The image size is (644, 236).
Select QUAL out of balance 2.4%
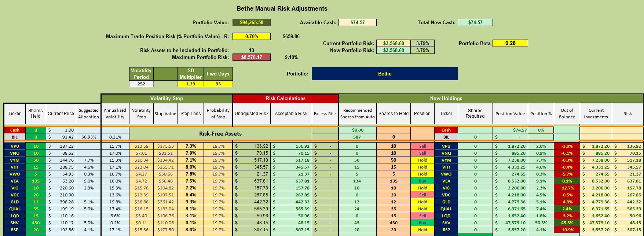pyautogui.click(x=567, y=209)
